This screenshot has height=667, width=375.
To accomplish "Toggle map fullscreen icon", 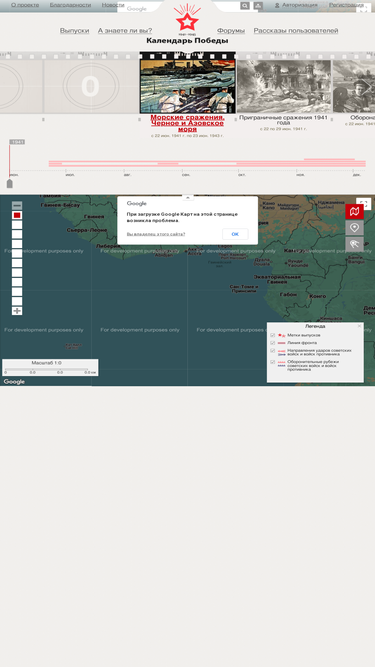I will point(364,204).
